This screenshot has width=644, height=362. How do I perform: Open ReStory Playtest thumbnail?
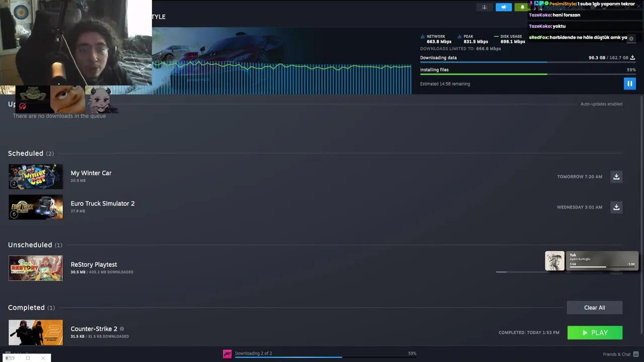point(36,268)
